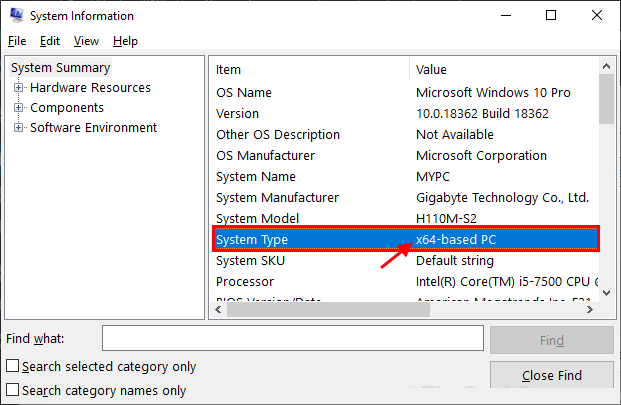Click the vertical scrollbar down arrow
This screenshot has width=621, height=405.
click(606, 292)
